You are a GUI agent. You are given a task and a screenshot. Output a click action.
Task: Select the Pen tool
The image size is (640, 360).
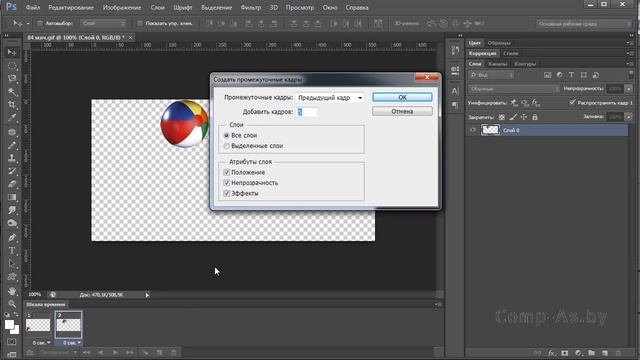click(x=12, y=237)
